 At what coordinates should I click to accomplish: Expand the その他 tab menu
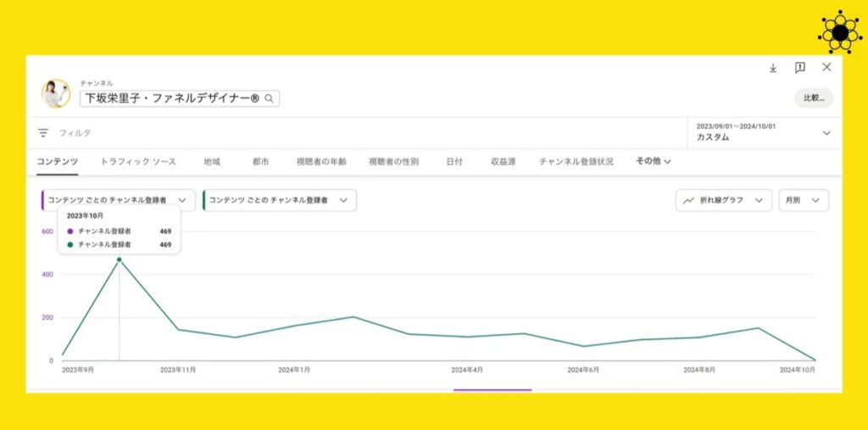tap(654, 161)
